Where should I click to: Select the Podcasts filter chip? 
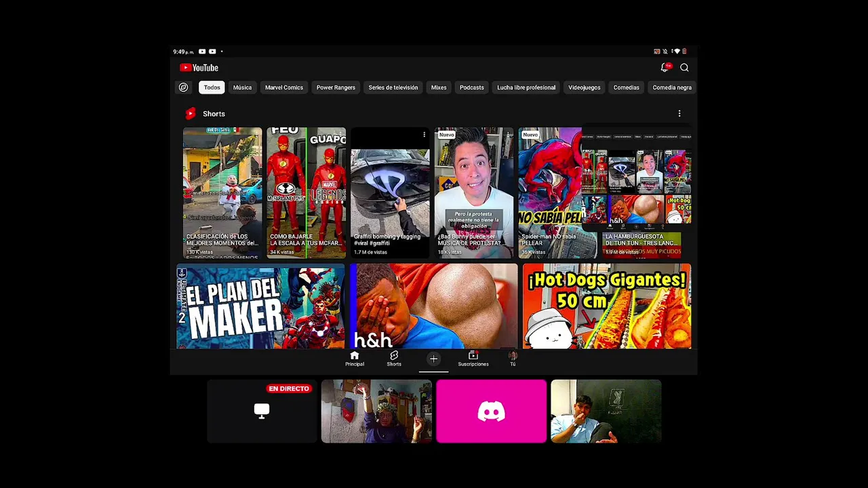472,87
